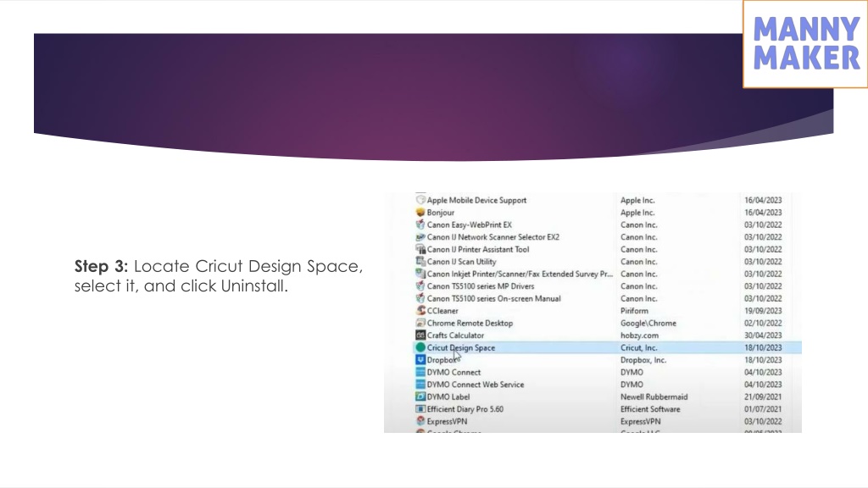Viewport: 868px width, 488px height.
Task: Click the Crafts Calculator icon
Action: 420,335
